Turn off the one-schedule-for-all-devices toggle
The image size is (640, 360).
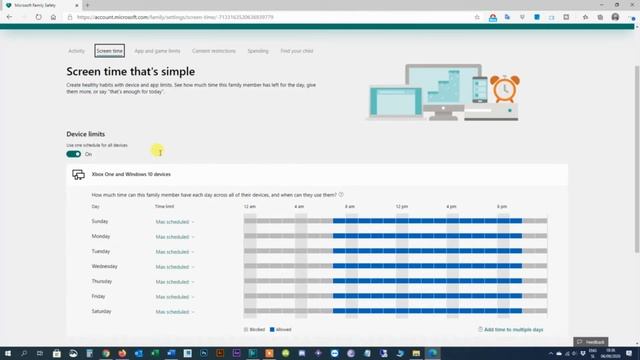click(73, 154)
